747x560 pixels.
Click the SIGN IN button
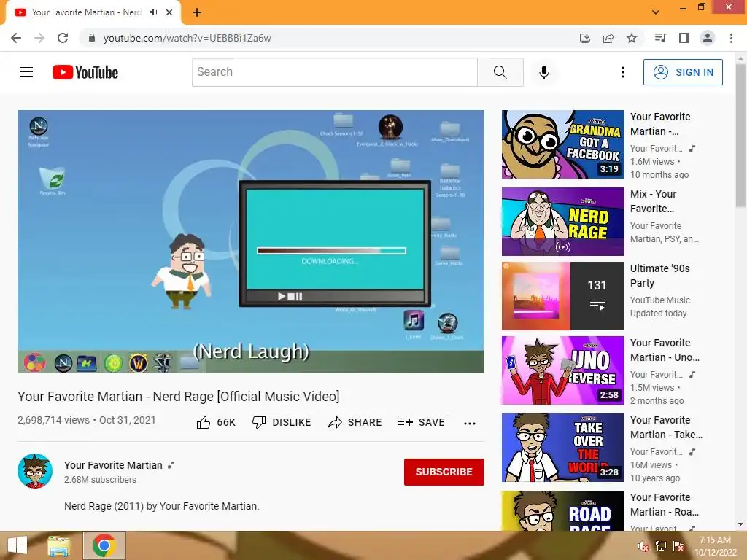pyautogui.click(x=683, y=72)
